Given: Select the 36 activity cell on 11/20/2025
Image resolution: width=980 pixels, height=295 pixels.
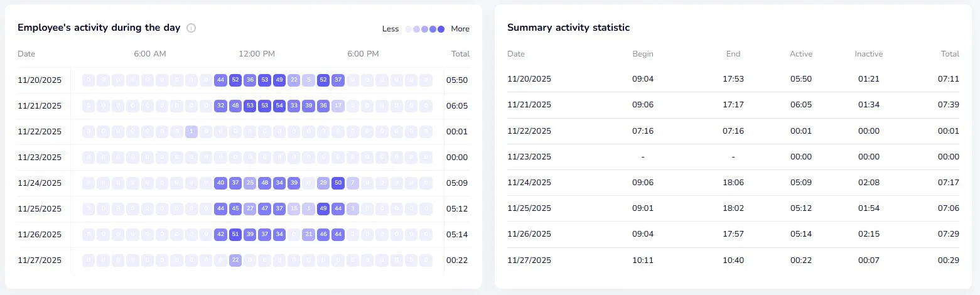Looking at the screenshot, I should pyautogui.click(x=250, y=80).
